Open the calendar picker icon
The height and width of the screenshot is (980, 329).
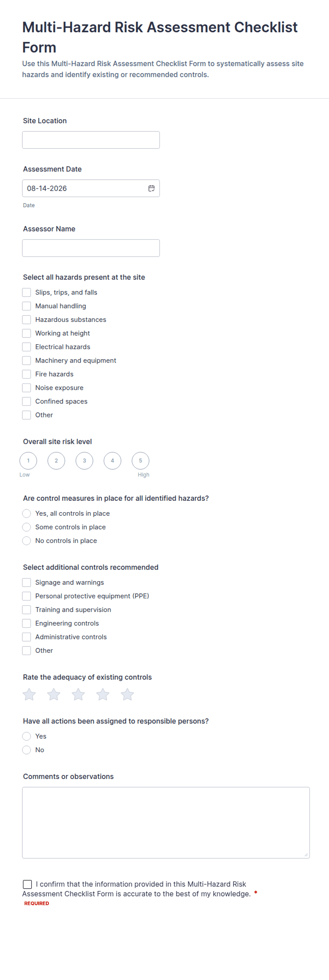tap(151, 188)
